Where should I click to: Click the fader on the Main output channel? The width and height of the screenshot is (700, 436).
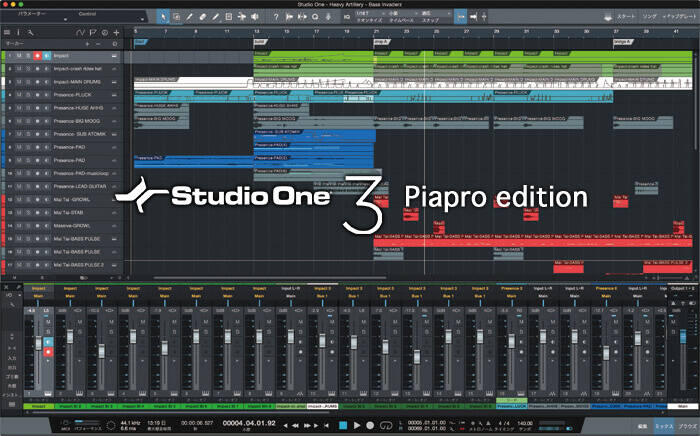683,336
